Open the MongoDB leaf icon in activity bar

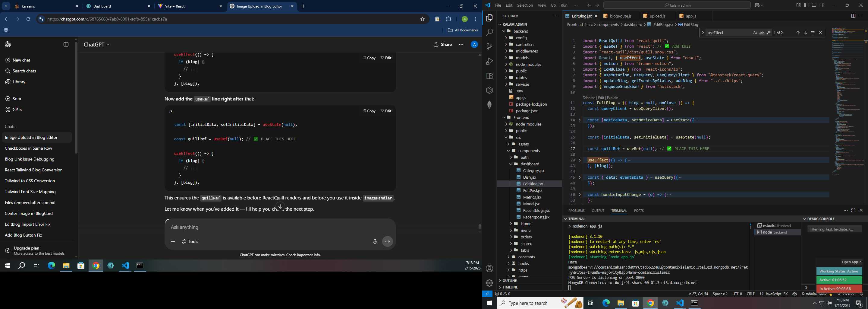pyautogui.click(x=489, y=105)
